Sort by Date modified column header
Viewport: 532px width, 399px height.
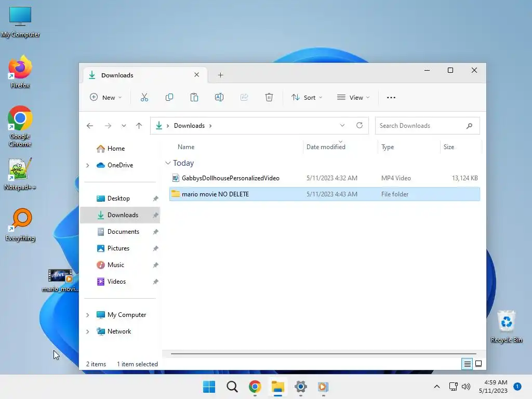click(326, 147)
